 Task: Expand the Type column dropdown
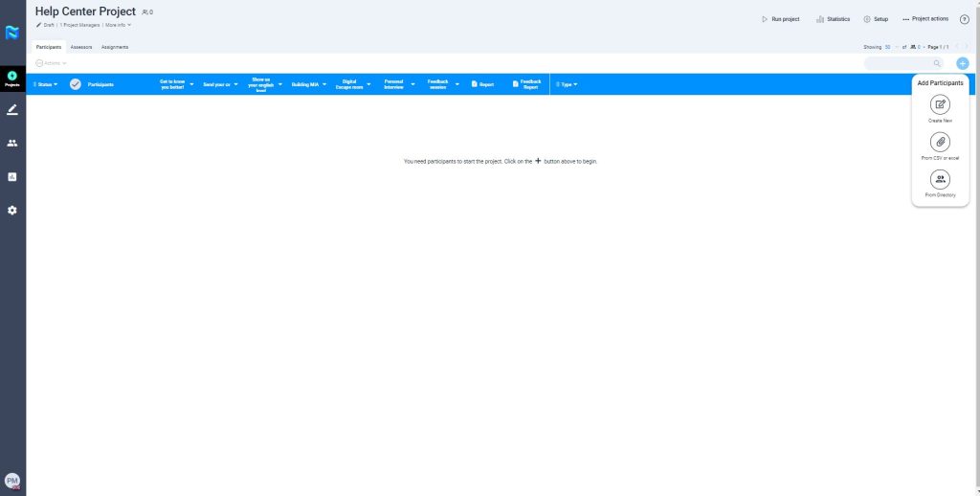tap(567, 84)
